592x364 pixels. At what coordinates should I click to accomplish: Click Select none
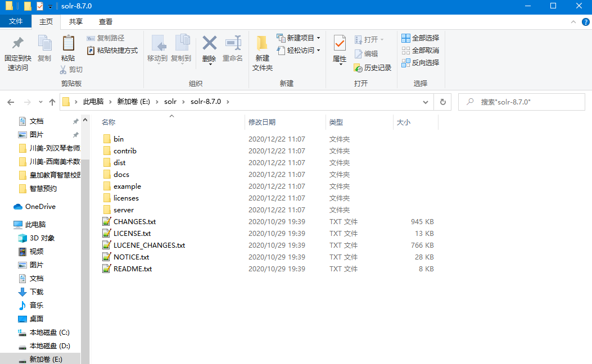pyautogui.click(x=420, y=50)
